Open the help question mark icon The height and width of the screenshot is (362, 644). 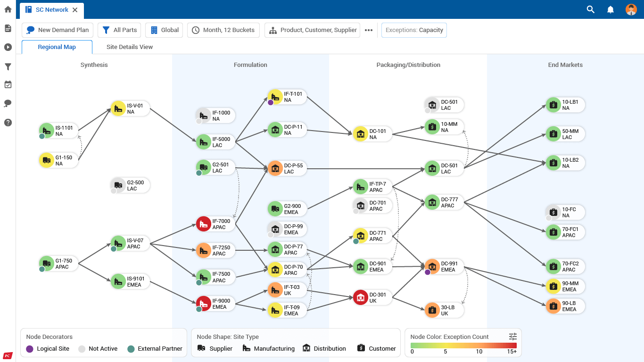coord(8,123)
